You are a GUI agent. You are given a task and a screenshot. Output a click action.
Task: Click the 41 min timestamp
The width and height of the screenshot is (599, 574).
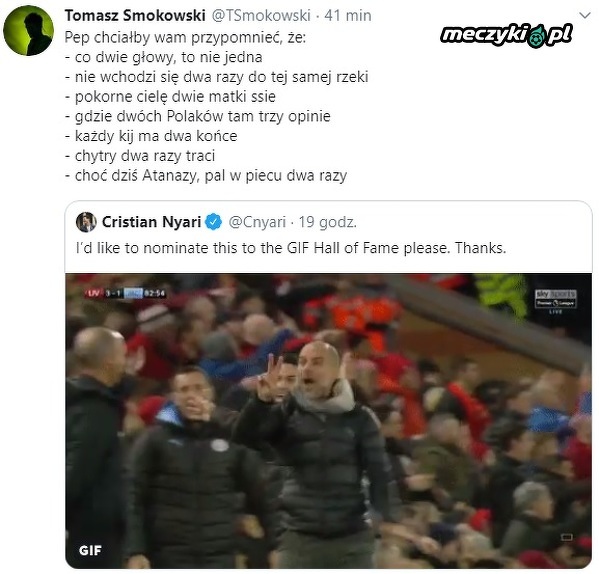click(x=348, y=16)
